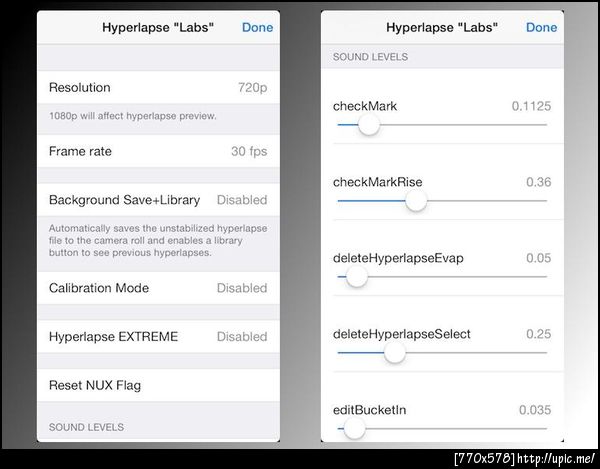Toggle Calibration Mode option
Viewport: 600px width, 469px height.
[158, 288]
